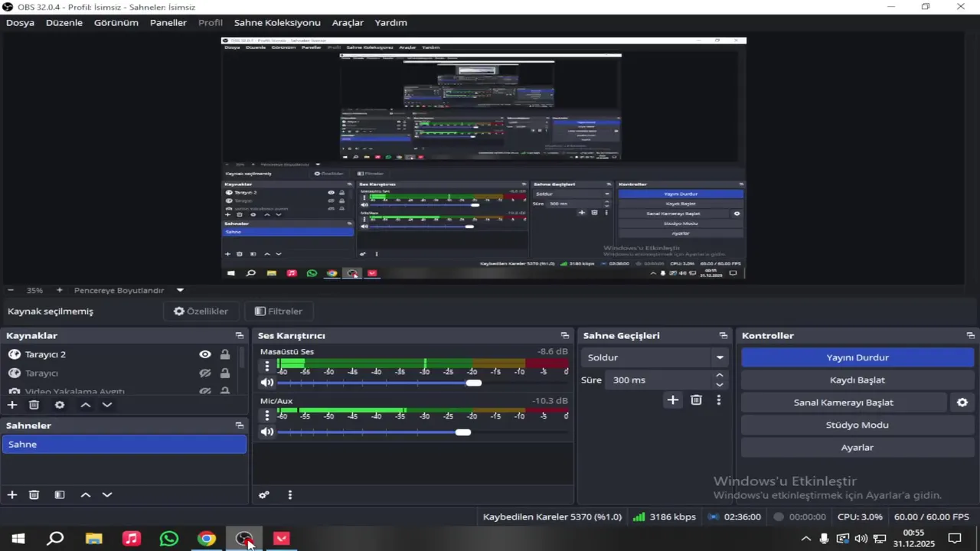Zoom in preview with the plus icon
Viewport: 980px width, 551px height.
point(59,291)
